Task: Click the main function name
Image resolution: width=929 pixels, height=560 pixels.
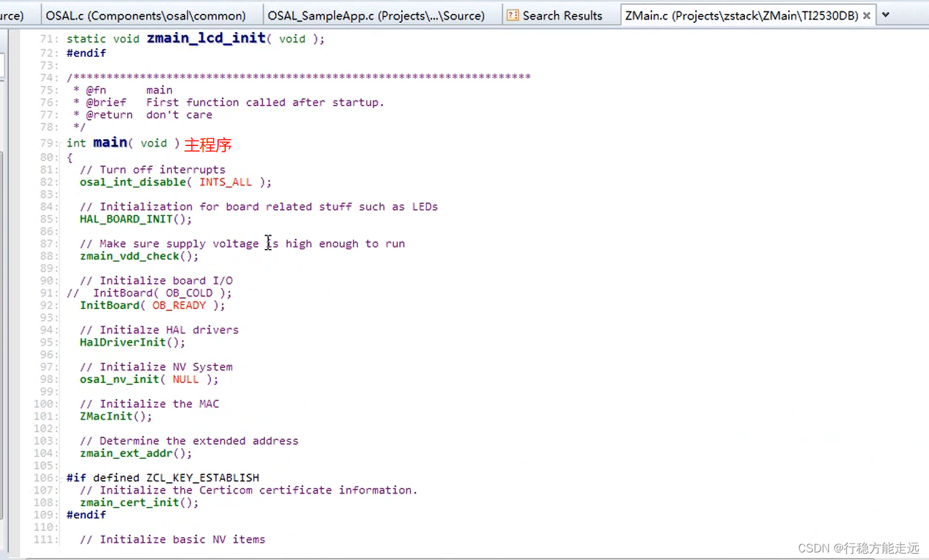Action: coord(110,142)
